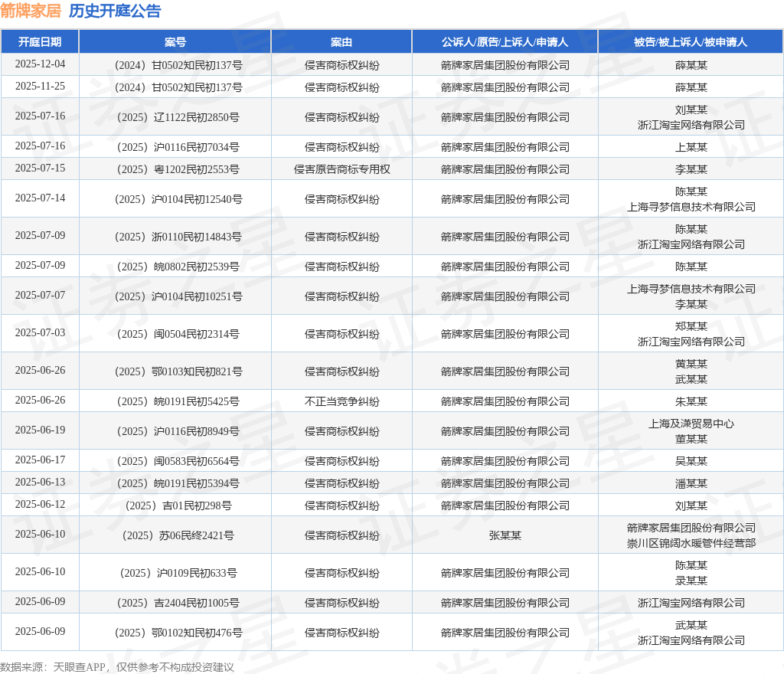784x674 pixels.
Task: Select case number (2025)吉2404民初1005号
Action: point(178,603)
